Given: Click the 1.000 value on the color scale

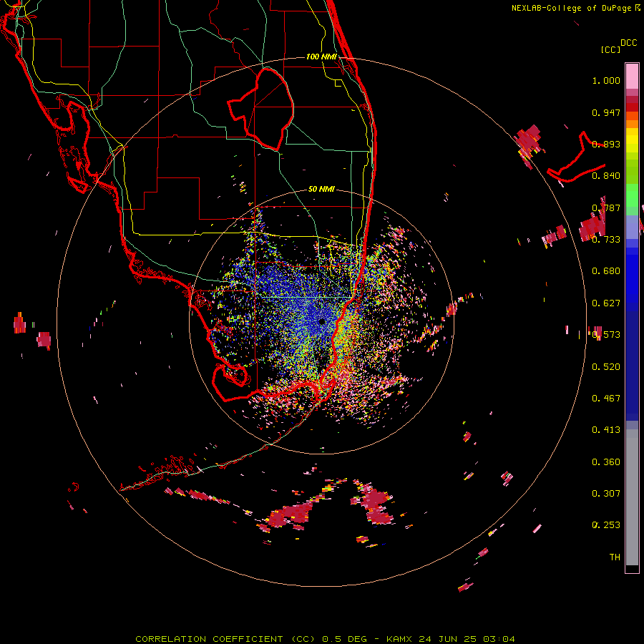Looking at the screenshot, I should click(606, 80).
